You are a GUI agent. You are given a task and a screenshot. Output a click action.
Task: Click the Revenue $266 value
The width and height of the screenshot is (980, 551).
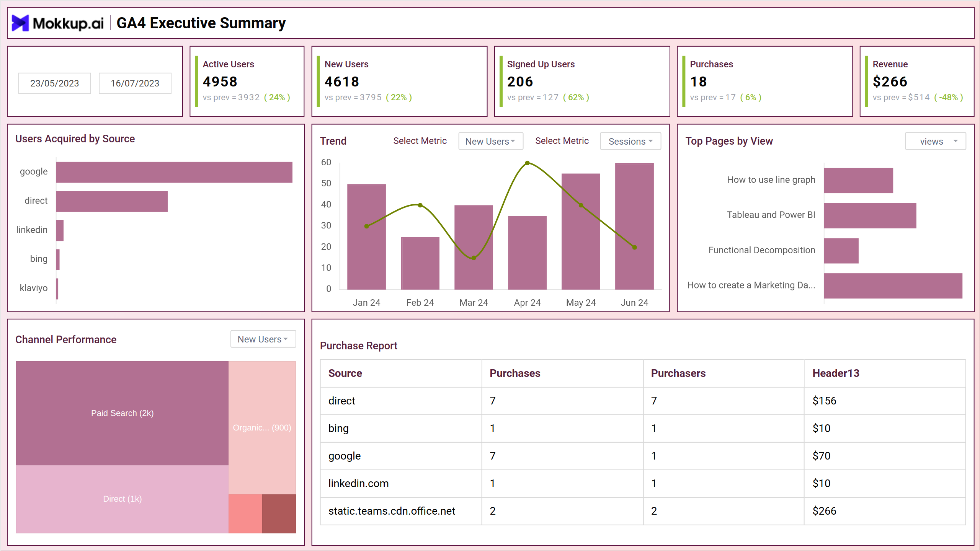click(890, 82)
